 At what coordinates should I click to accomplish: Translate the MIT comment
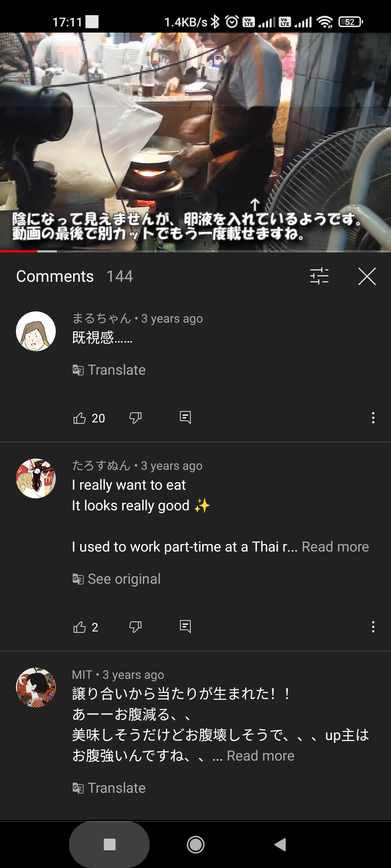coord(109,788)
